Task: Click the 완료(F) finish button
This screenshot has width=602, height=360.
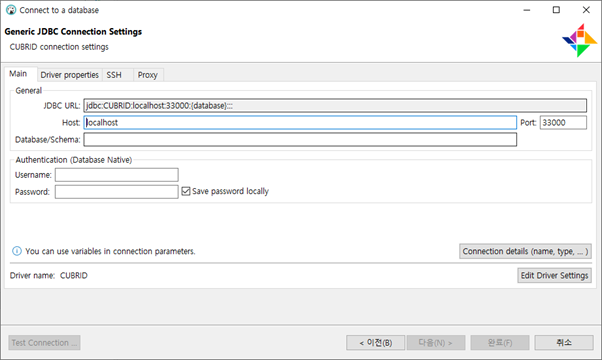Action: coord(500,343)
